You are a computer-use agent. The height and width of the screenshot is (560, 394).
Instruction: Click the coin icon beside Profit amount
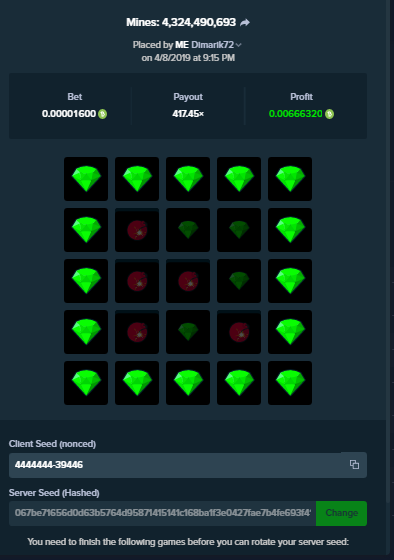click(329, 114)
